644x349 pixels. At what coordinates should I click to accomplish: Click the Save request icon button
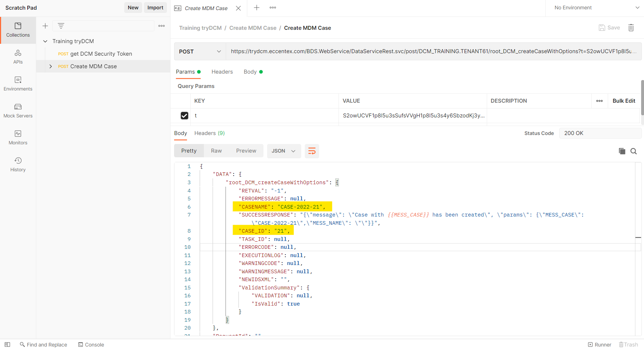click(x=609, y=28)
